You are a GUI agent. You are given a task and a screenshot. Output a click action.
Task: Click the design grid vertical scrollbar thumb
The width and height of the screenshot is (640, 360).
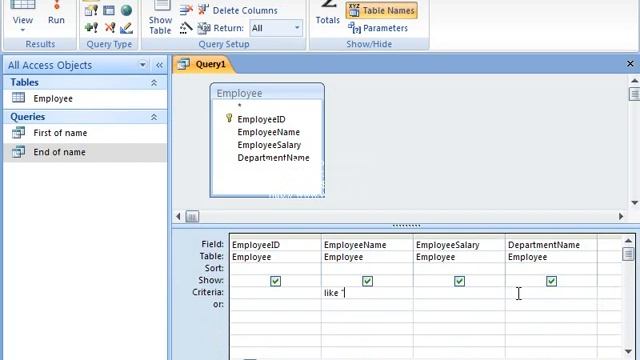pyautogui.click(x=628, y=254)
